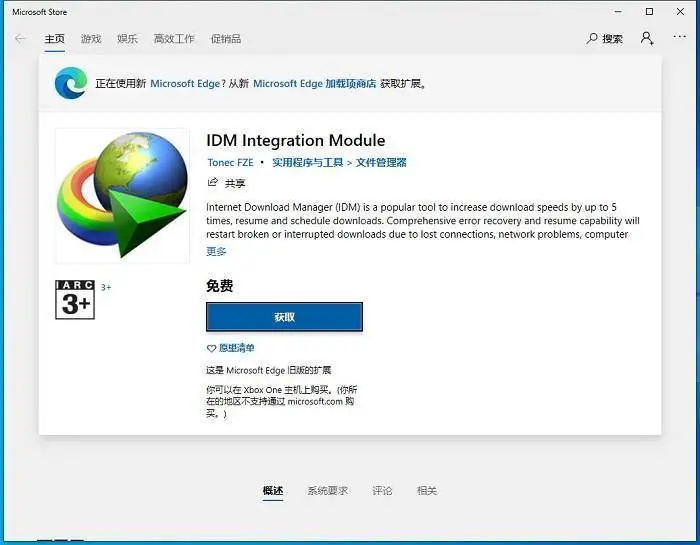Select the 促销品 tab

coord(226,39)
